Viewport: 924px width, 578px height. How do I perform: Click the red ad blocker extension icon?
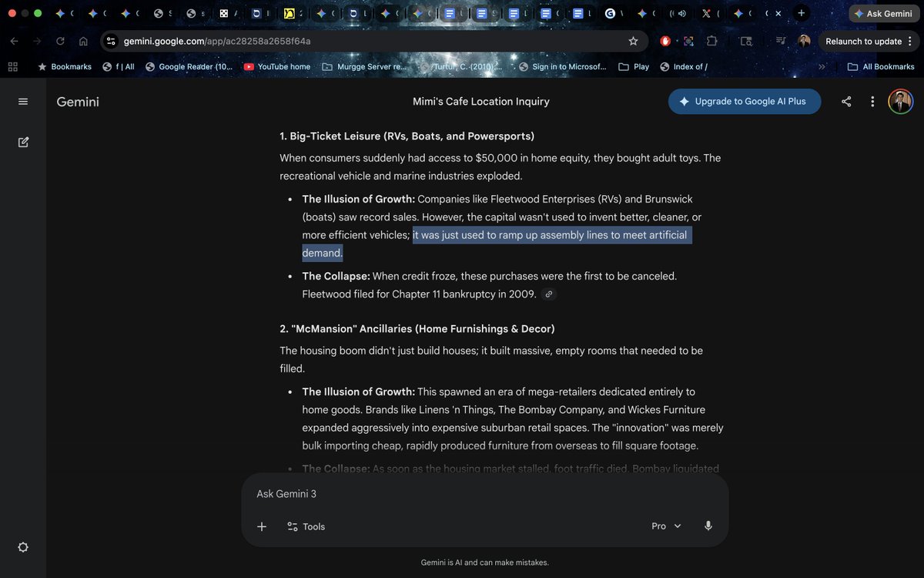tap(665, 42)
